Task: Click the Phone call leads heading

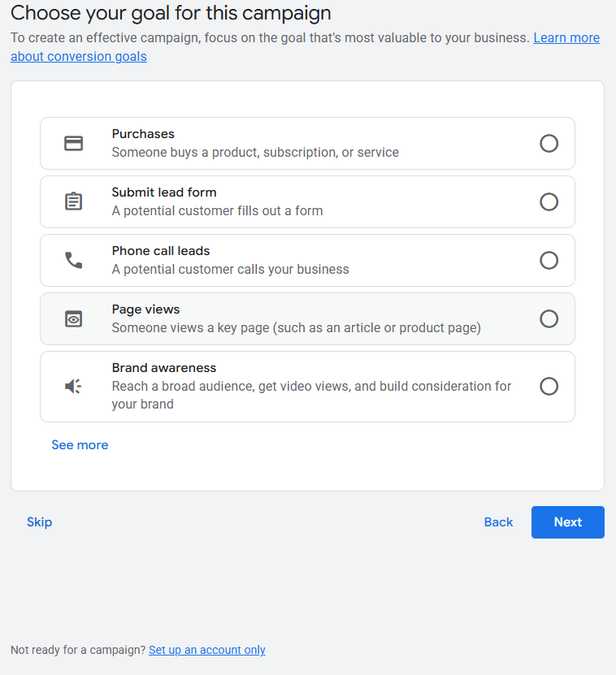Action: pos(161,251)
